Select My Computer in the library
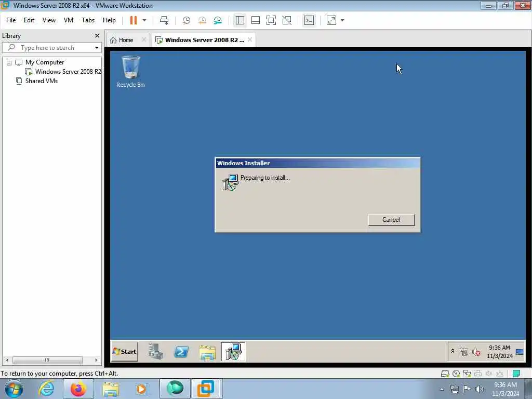Image resolution: width=532 pixels, height=399 pixels. pos(45,62)
